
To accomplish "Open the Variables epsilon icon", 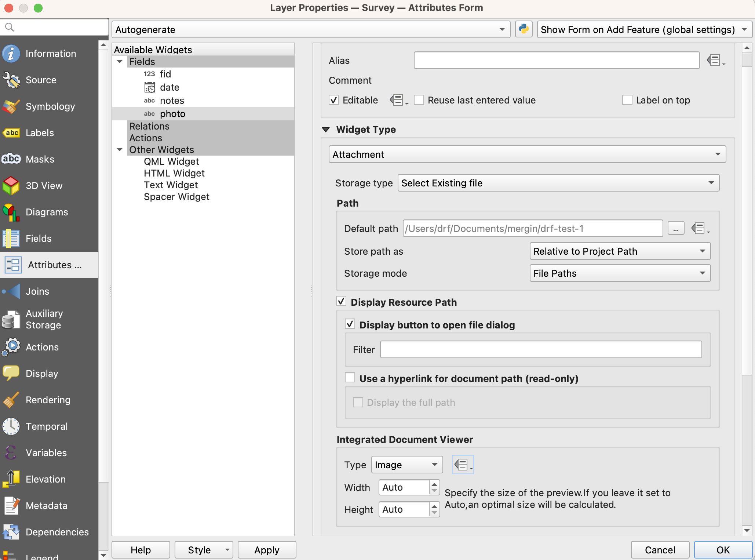I will [11, 453].
